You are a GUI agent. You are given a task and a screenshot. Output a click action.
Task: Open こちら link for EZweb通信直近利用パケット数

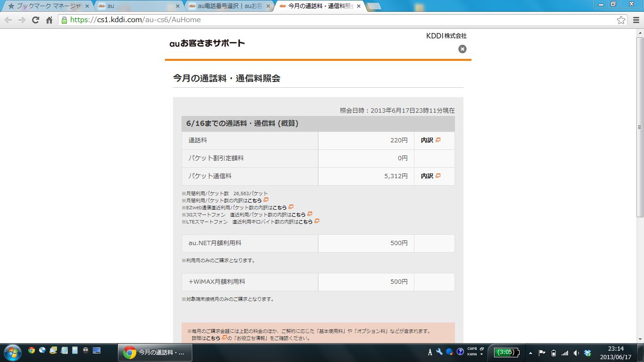pyautogui.click(x=283, y=207)
